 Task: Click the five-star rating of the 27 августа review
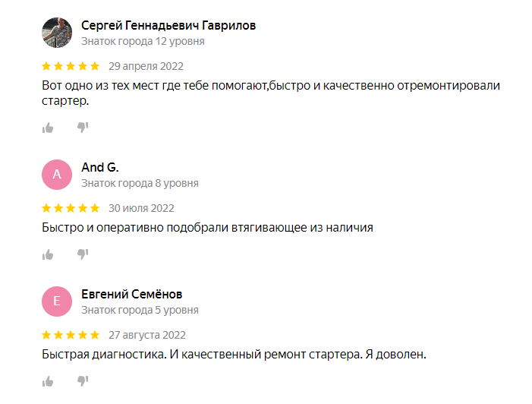(x=71, y=335)
